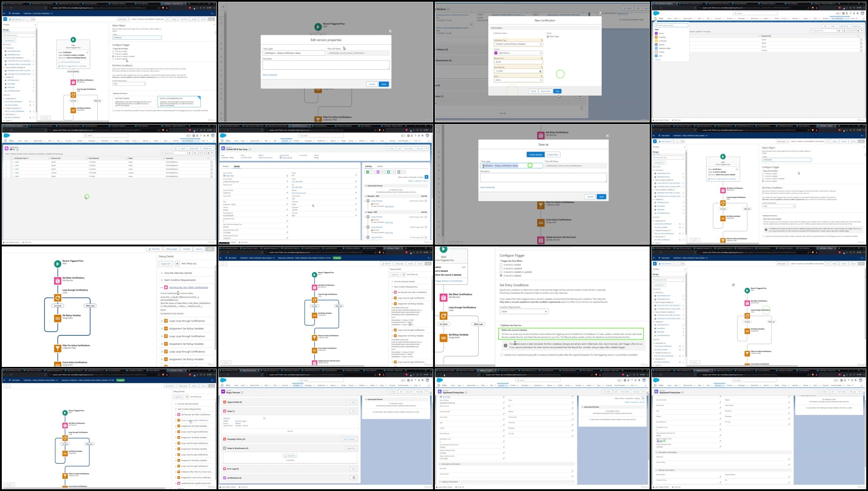The height and width of the screenshot is (491, 868).
Task: Open the Status dropdown in New Certification dialog
Action: (x=518, y=80)
